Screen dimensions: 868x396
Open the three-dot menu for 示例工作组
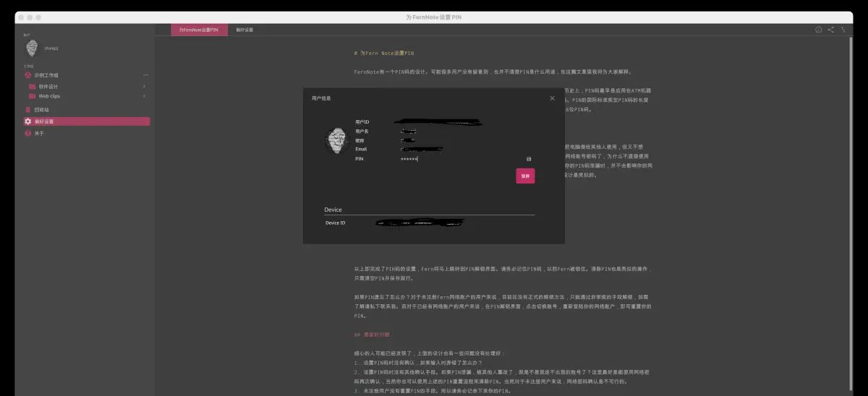coord(145,75)
